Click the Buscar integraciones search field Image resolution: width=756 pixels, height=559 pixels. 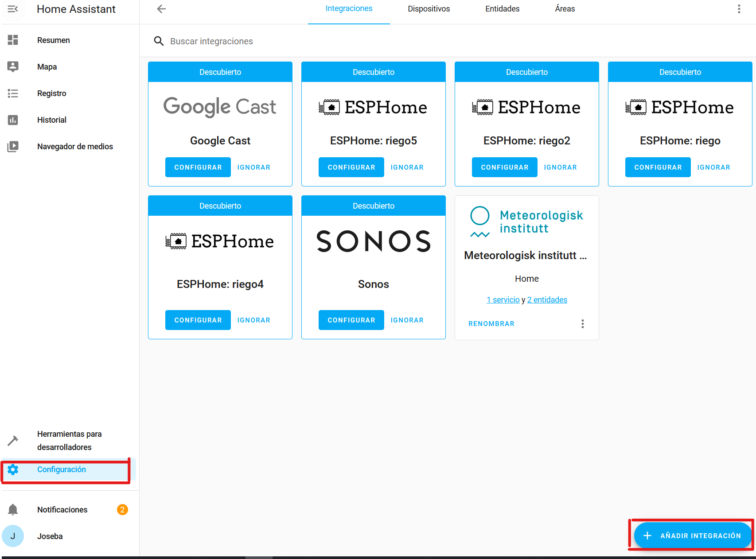point(448,41)
